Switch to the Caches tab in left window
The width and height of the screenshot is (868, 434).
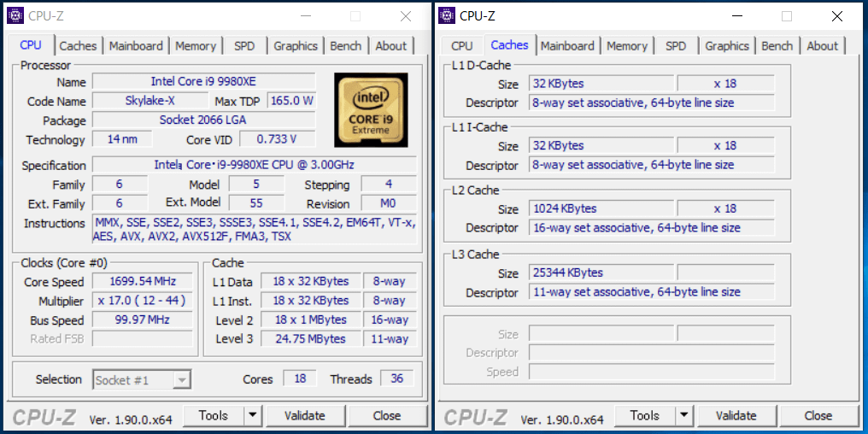78,46
